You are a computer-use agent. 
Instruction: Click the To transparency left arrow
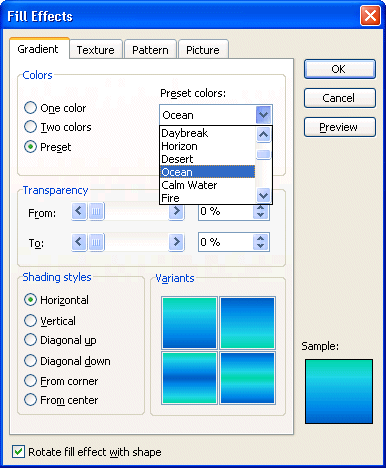(79, 242)
